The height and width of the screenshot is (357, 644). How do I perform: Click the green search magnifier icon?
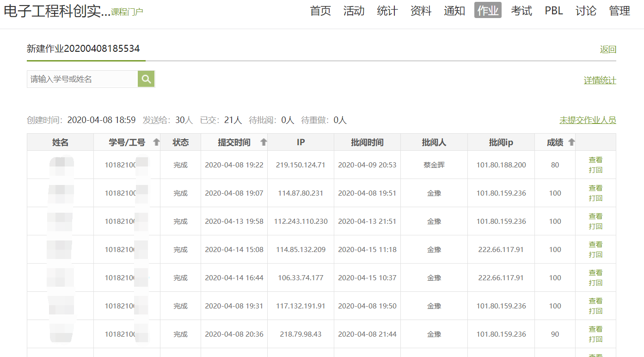[146, 79]
